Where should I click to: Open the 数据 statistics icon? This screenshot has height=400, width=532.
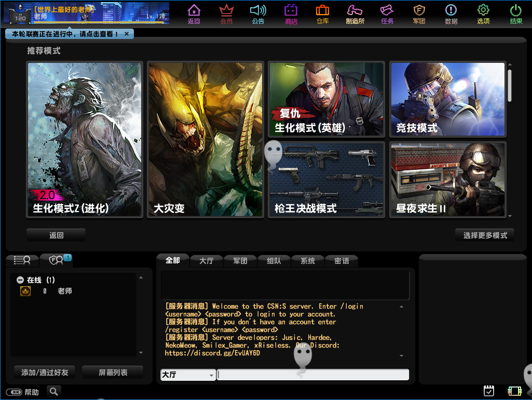point(451,14)
